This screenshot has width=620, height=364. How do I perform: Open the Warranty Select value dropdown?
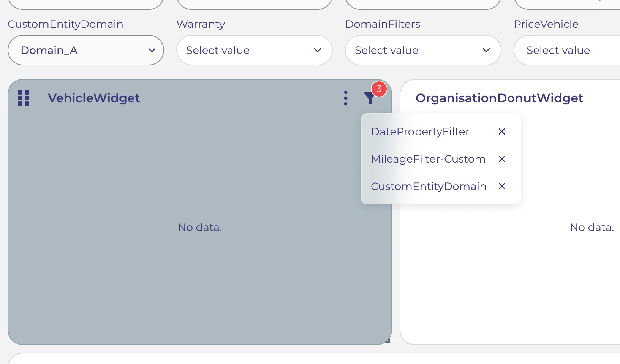click(255, 50)
